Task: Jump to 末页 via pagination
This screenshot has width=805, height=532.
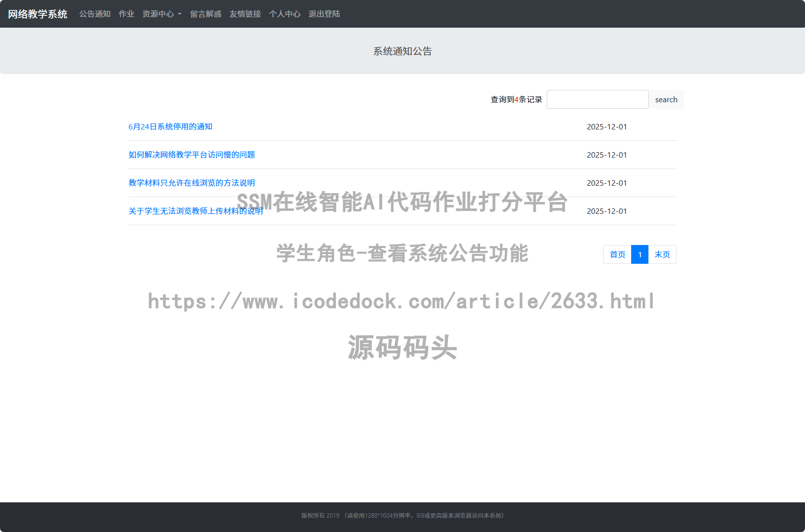Action: [x=662, y=254]
